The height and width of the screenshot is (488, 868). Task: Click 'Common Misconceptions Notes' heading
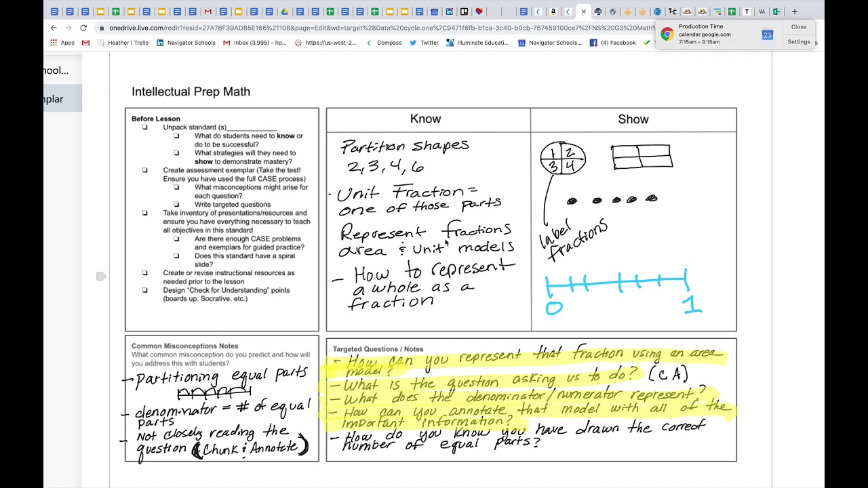click(184, 346)
